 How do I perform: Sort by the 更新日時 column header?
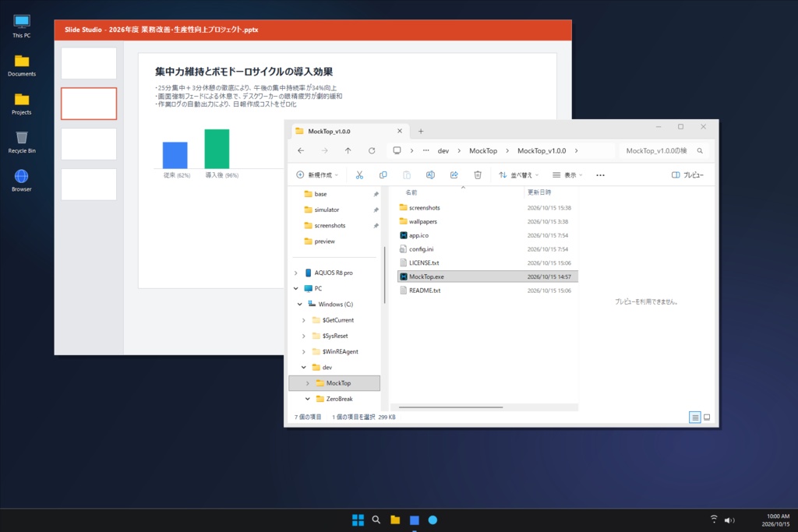click(539, 192)
